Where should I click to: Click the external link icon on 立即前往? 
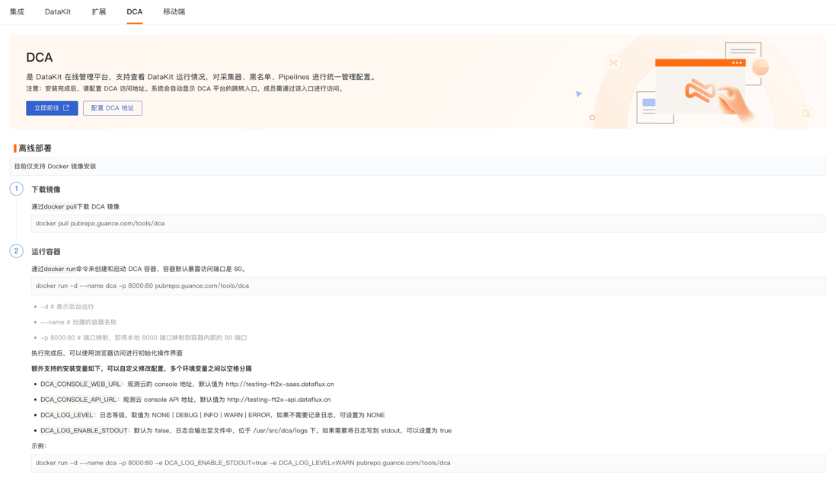coord(67,108)
